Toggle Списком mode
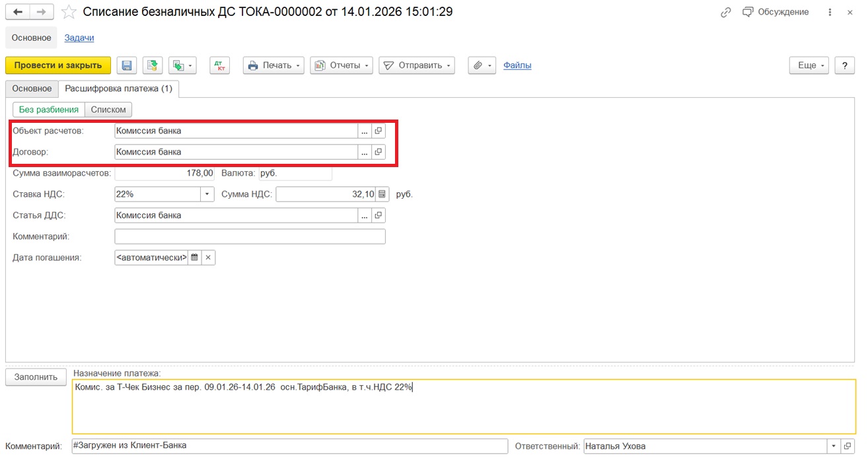Screen dimensions: 868x465 click(109, 110)
